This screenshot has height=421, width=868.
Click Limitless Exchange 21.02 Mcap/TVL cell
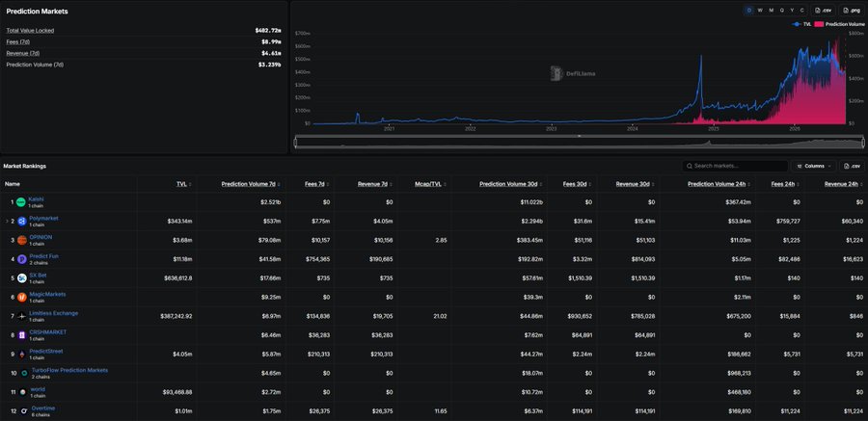point(441,316)
